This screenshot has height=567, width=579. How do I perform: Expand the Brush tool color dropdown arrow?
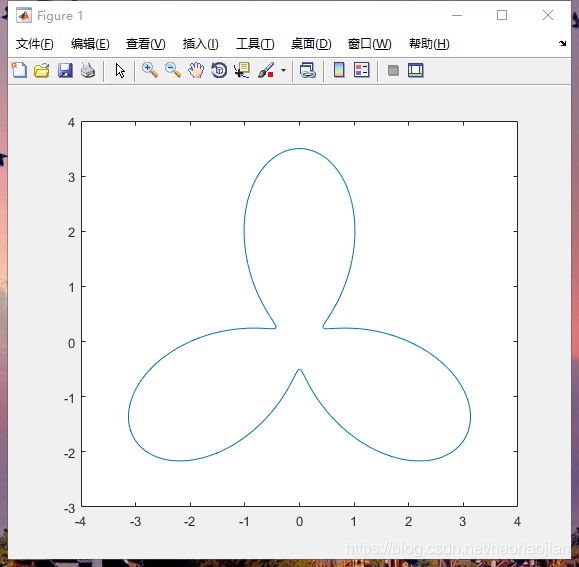(283, 70)
